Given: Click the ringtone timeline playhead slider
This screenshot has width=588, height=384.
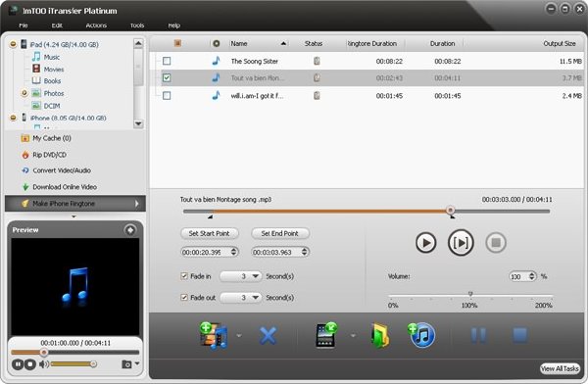Looking at the screenshot, I should (451, 210).
